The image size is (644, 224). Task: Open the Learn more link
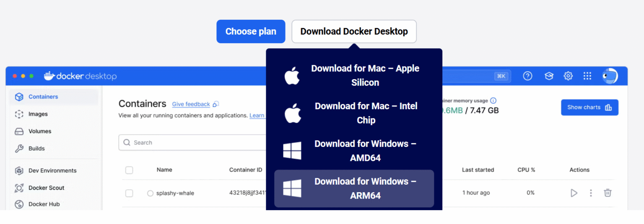(x=257, y=116)
